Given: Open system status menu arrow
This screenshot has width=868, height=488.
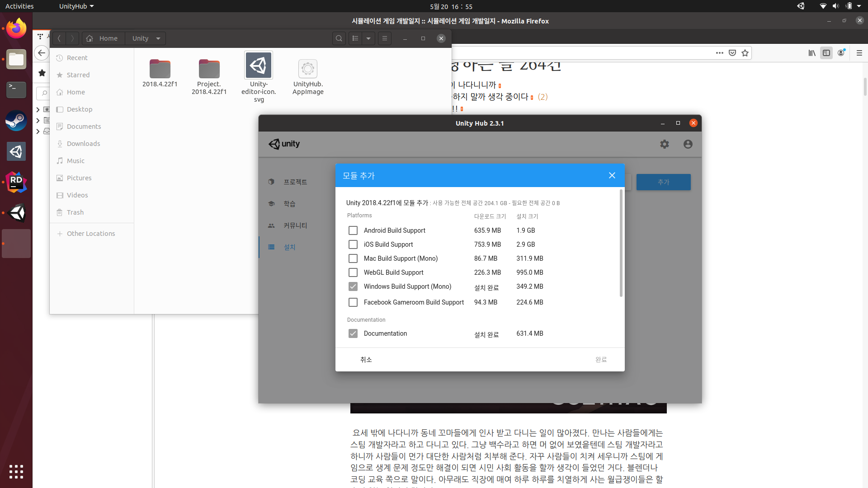Looking at the screenshot, I should click(x=859, y=6).
